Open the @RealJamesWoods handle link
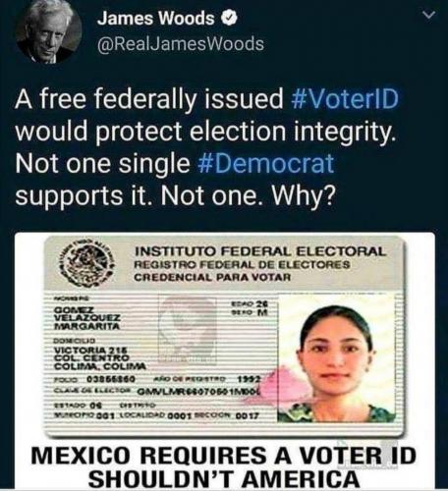The height and width of the screenshot is (491, 448). (x=181, y=44)
